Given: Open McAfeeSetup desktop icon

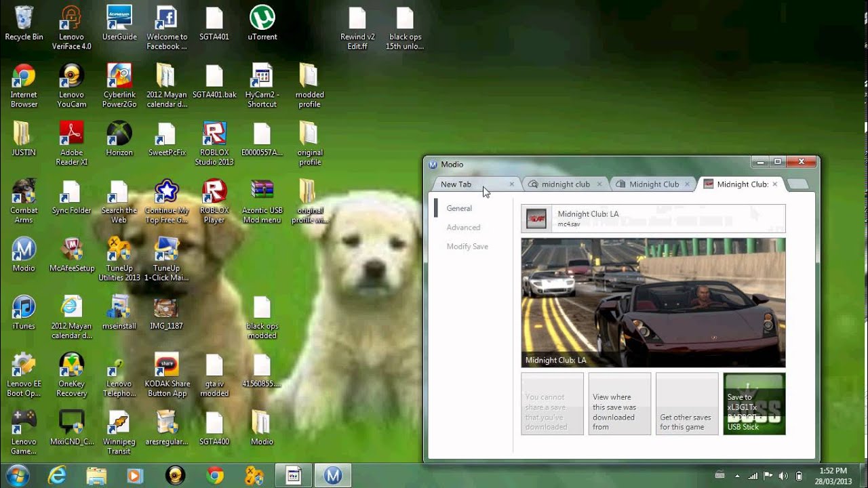Looking at the screenshot, I should [x=72, y=254].
